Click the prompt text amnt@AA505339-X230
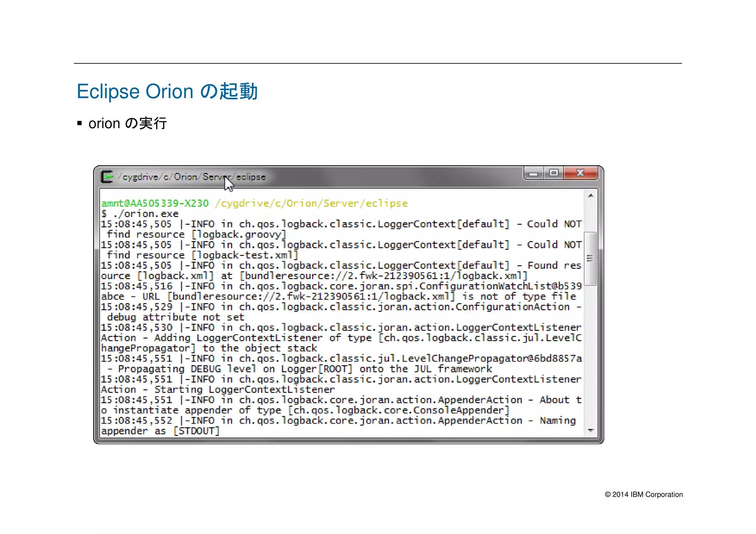756x534 pixels. point(155,203)
